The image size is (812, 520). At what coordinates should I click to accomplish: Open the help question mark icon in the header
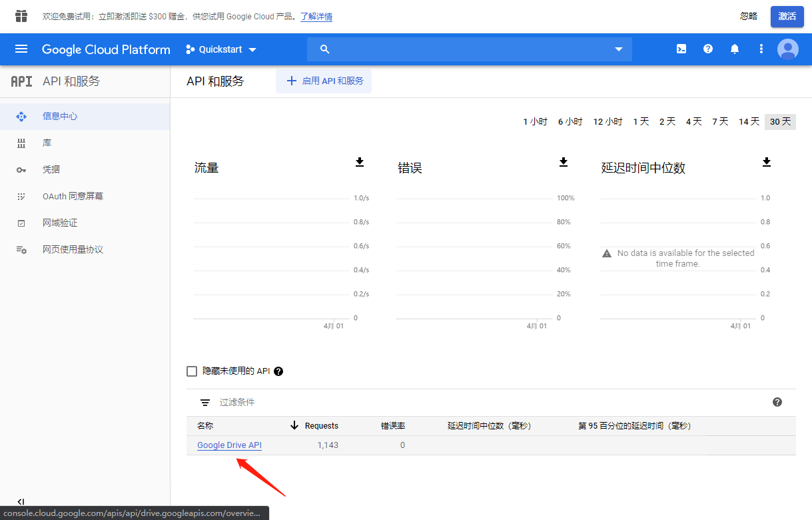point(708,49)
